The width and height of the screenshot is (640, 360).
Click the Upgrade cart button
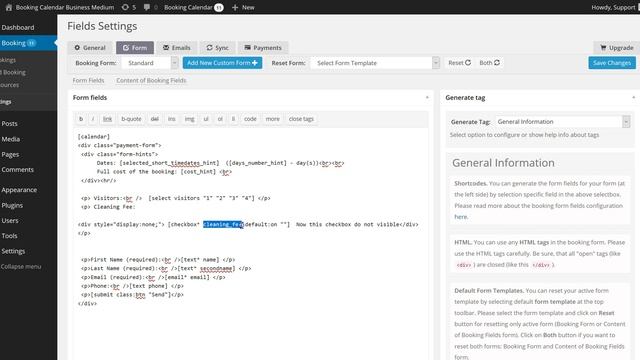pyautogui.click(x=616, y=48)
